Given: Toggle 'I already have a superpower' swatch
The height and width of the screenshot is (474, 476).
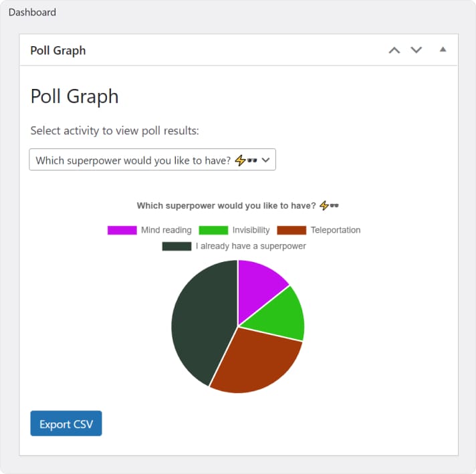Looking at the screenshot, I should [x=176, y=246].
